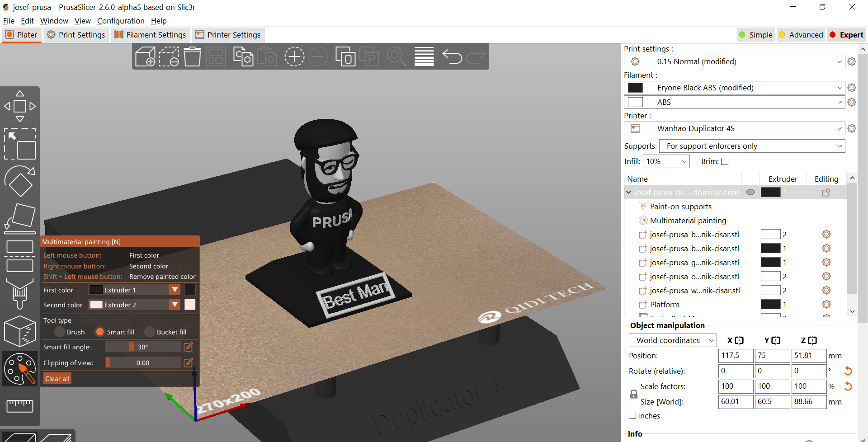Reset rotation with the orange arrow
The width and height of the screenshot is (868, 442).
point(848,371)
